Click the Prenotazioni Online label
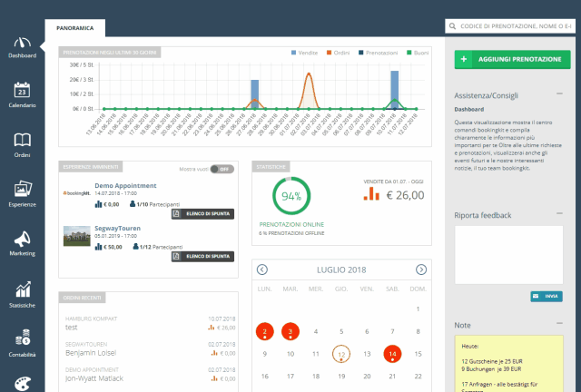 coord(291,224)
